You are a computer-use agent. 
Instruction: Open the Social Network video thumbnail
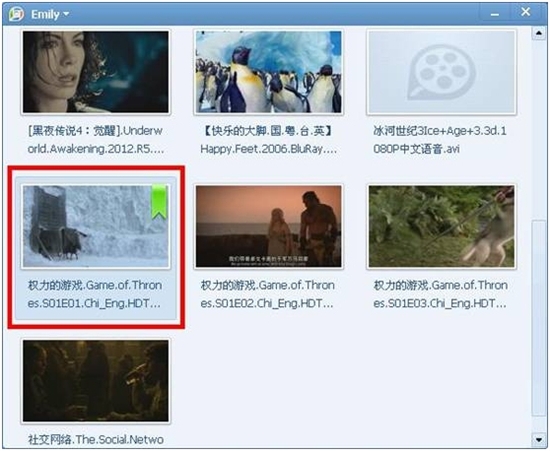96,381
